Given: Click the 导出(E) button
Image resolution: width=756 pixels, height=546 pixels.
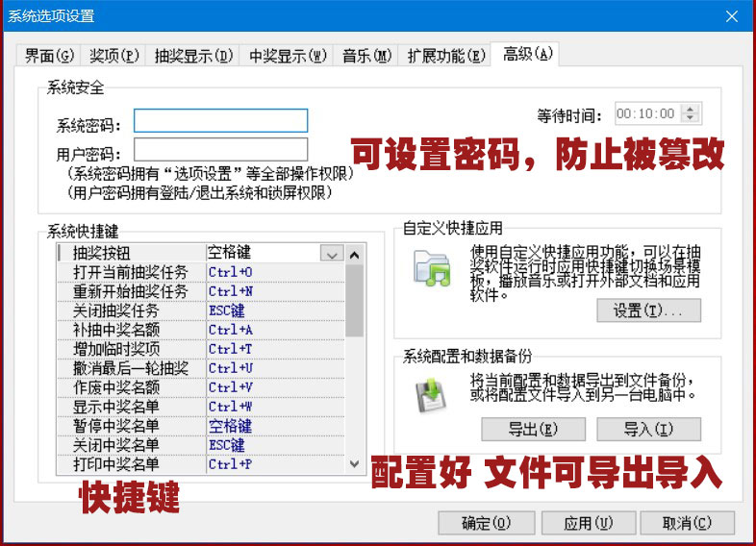Looking at the screenshot, I should coord(519,429).
